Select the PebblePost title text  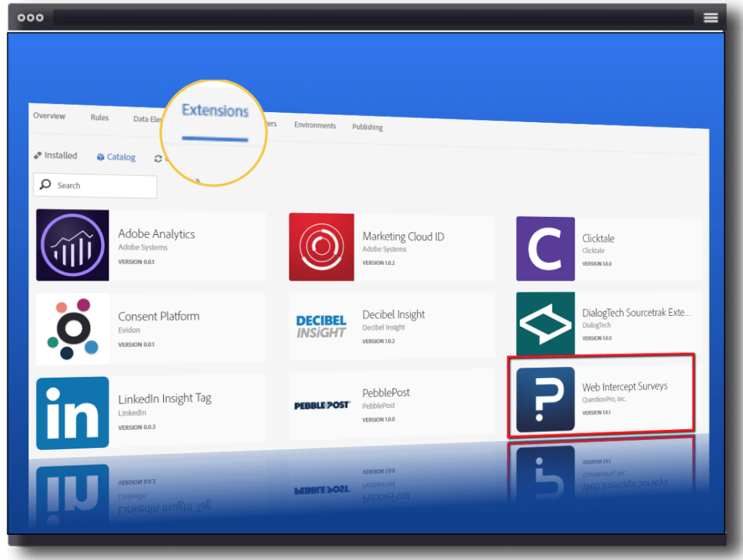tap(385, 393)
